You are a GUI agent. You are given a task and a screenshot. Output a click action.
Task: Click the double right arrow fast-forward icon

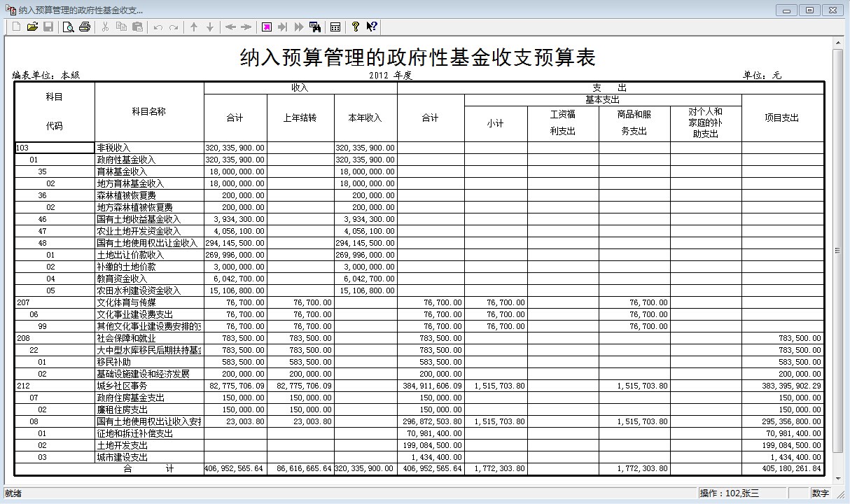[299, 27]
